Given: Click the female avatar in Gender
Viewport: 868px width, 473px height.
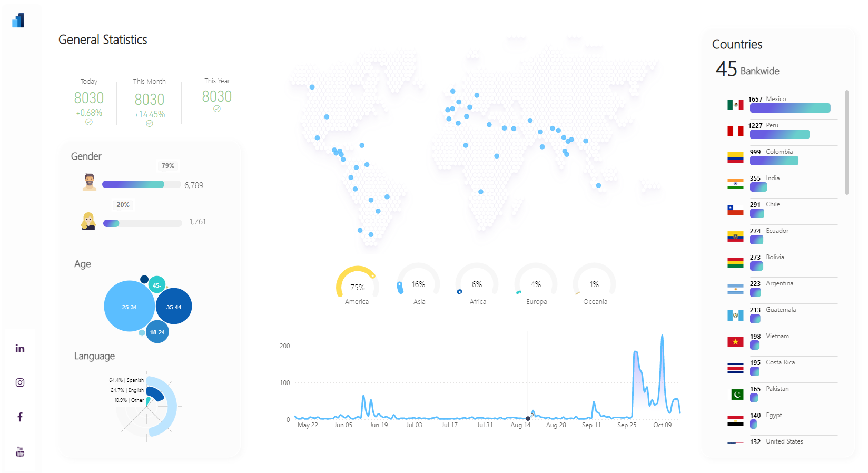Looking at the screenshot, I should 88,221.
